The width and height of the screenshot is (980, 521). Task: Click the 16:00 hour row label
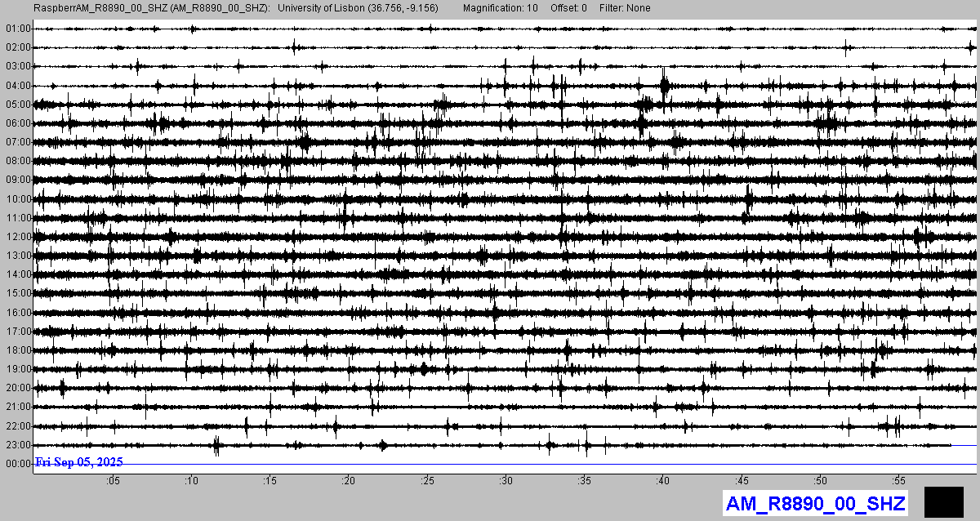18,313
